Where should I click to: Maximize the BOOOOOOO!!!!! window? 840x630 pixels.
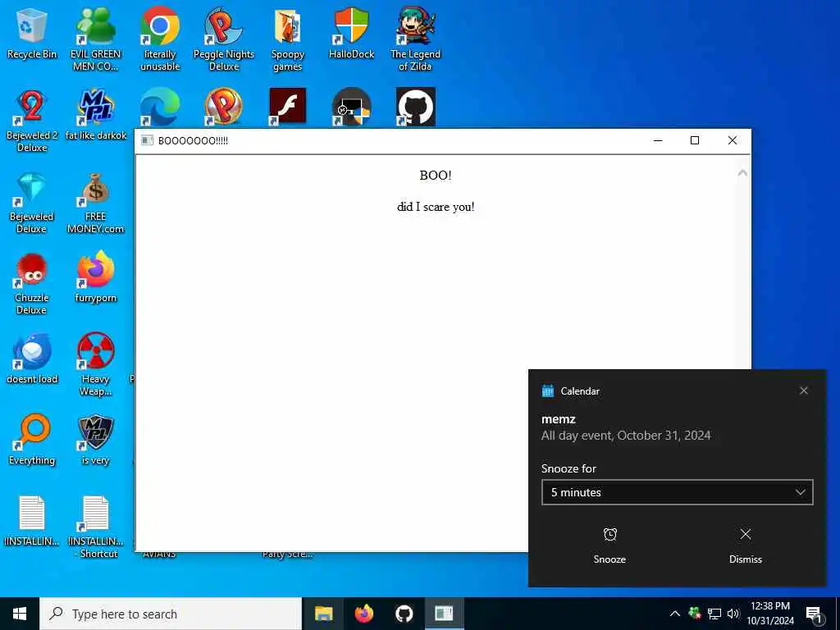click(x=695, y=140)
